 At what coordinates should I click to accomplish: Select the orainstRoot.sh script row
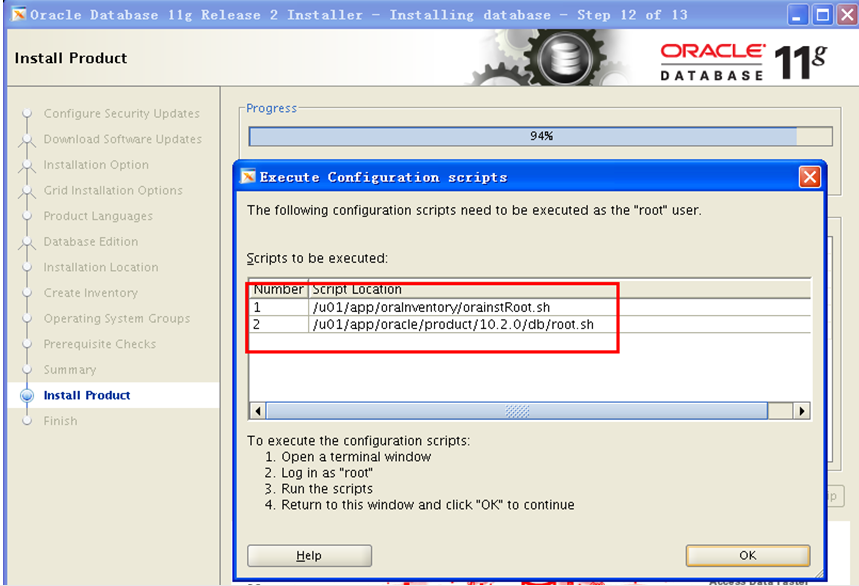tap(530, 307)
